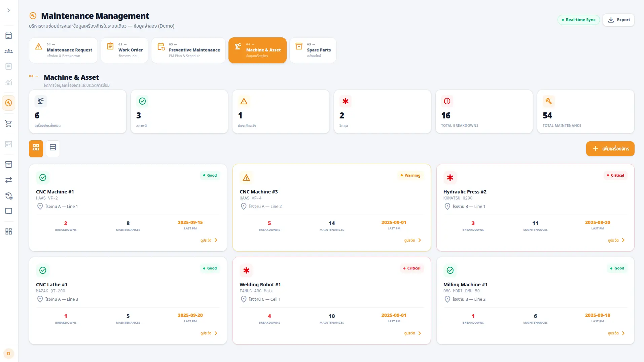Click the D user avatar

tap(9, 354)
